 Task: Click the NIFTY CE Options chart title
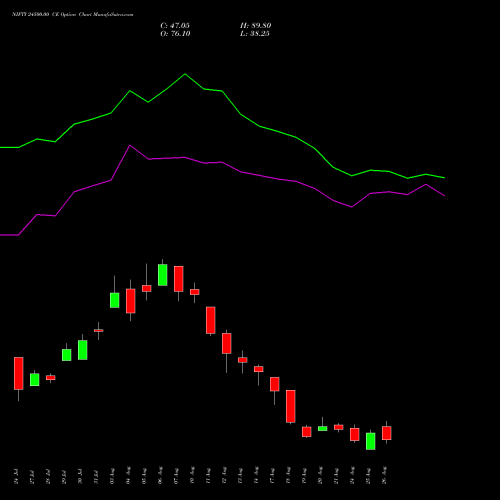[x=73, y=15]
